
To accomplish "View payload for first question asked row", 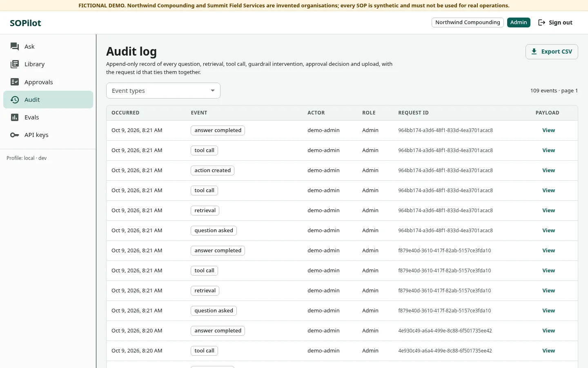I will pyautogui.click(x=548, y=231).
